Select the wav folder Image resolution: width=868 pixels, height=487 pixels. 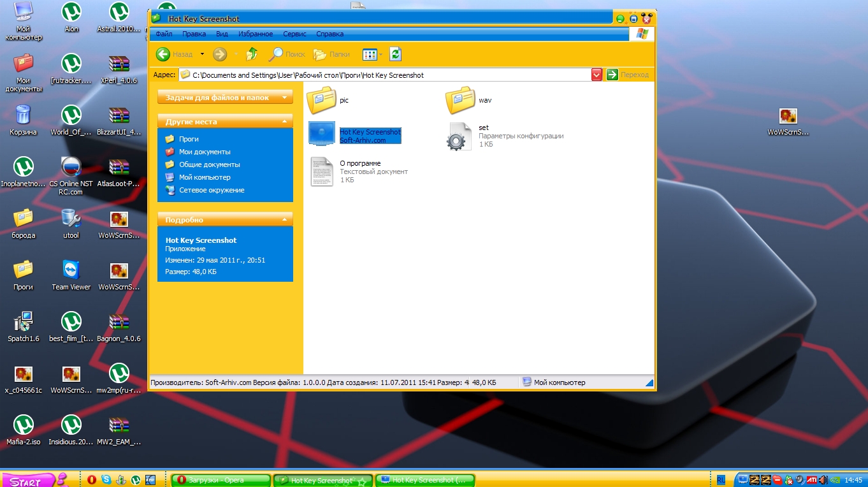(459, 100)
